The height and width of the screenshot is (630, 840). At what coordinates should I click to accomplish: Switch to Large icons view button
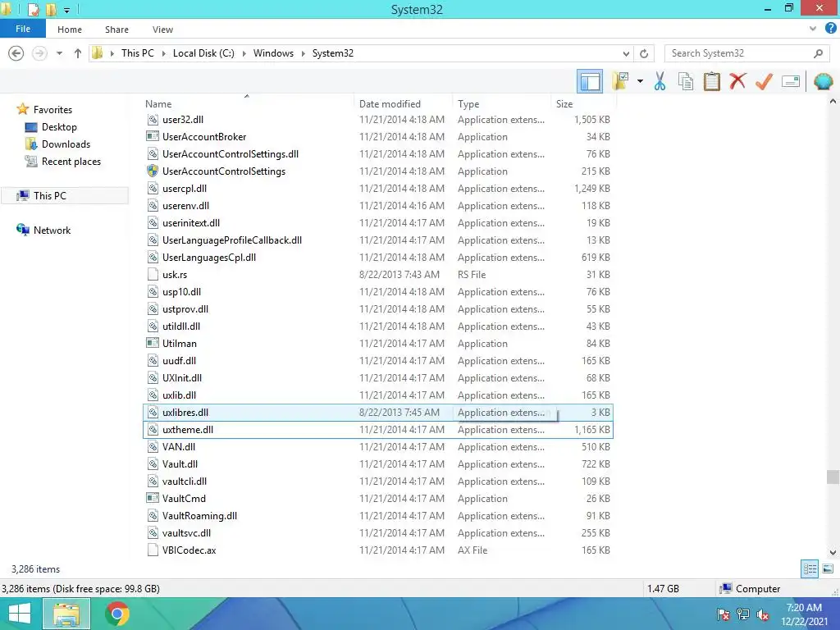828,569
